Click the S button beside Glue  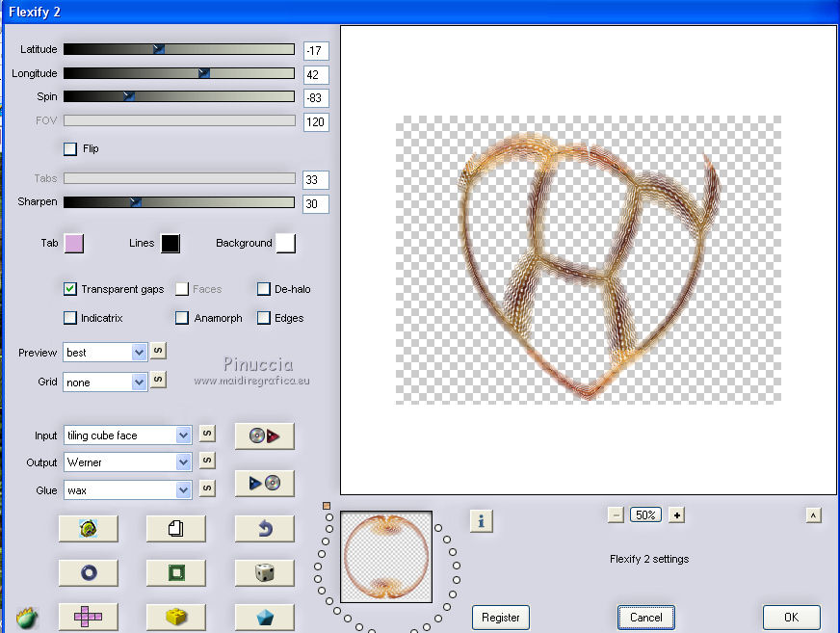click(x=207, y=488)
